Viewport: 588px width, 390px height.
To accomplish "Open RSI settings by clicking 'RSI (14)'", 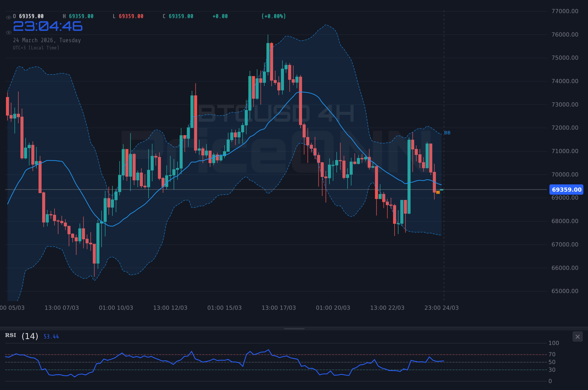I will (x=21, y=336).
